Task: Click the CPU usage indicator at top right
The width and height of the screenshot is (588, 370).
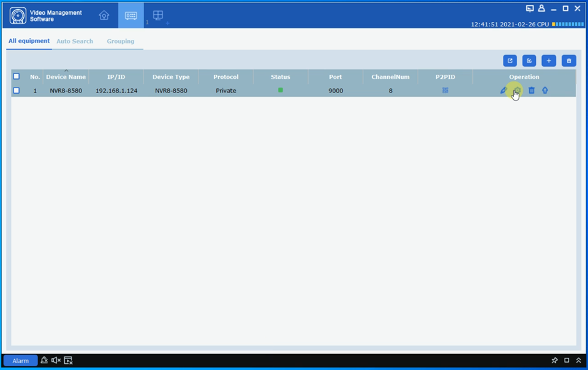Action: pos(567,23)
